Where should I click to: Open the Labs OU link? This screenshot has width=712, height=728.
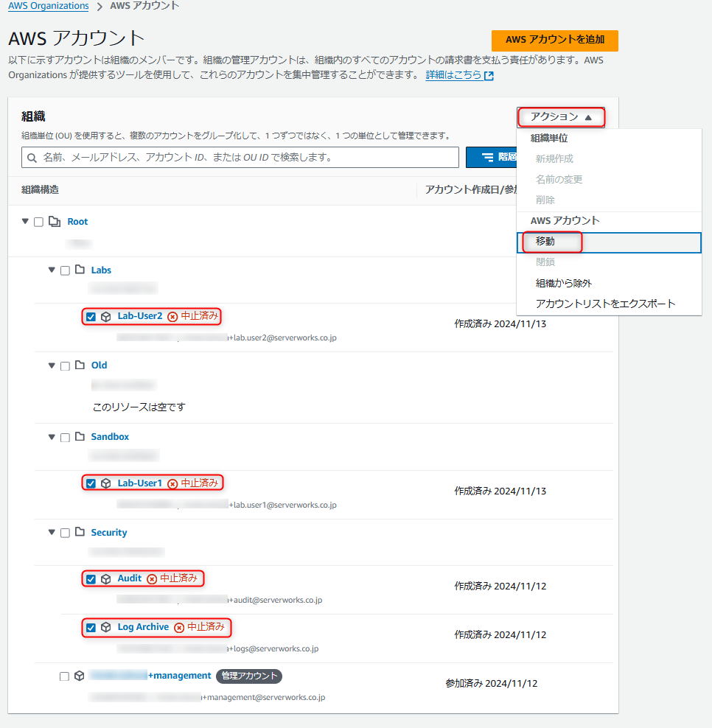[x=101, y=270]
